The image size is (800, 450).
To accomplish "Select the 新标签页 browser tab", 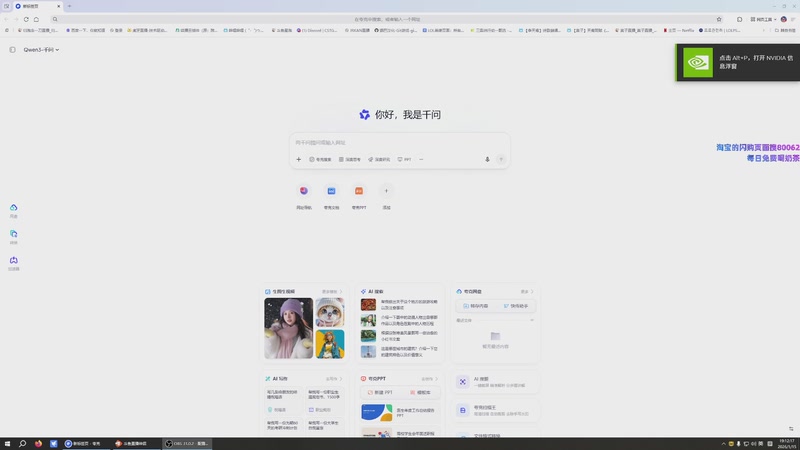I will point(37,6).
